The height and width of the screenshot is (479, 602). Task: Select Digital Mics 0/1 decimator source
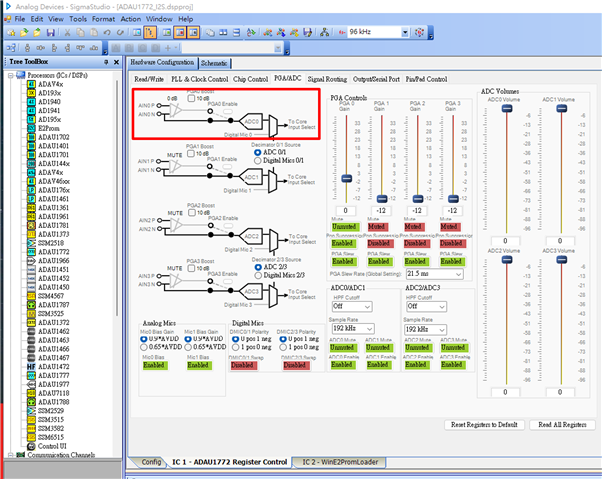[258, 161]
